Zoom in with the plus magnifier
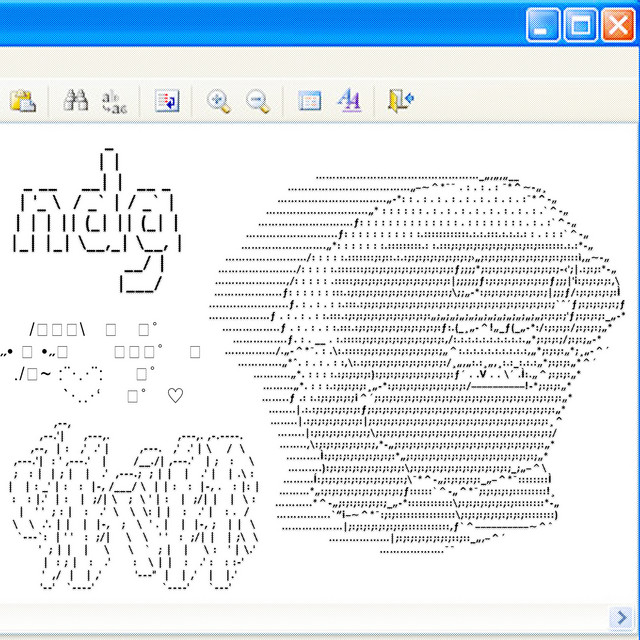This screenshot has height=640, width=640. 218,100
